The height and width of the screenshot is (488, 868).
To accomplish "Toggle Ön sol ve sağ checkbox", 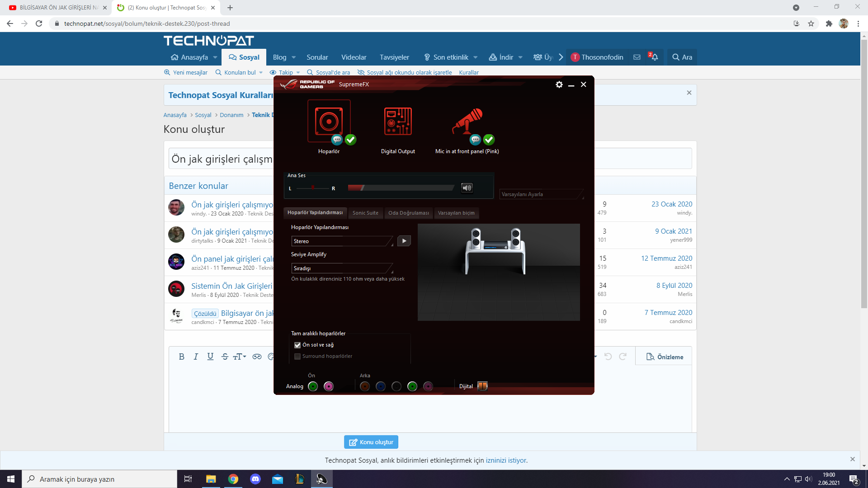I will click(x=297, y=345).
